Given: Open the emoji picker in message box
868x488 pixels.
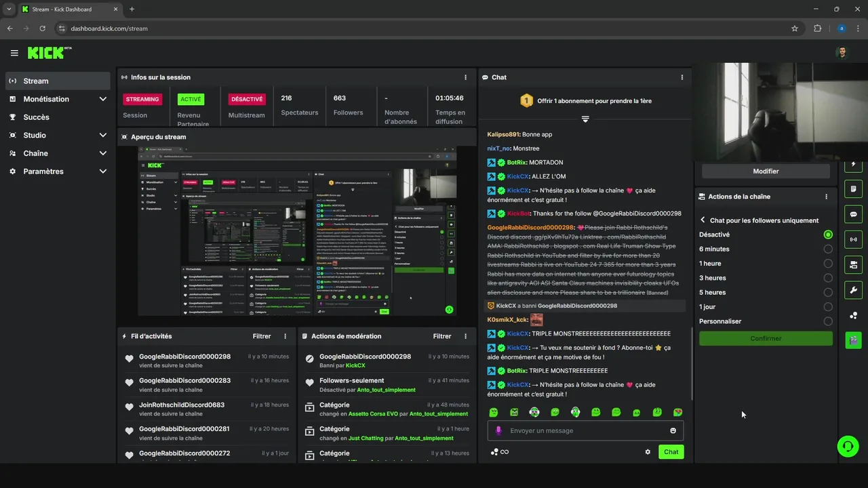Looking at the screenshot, I should click(673, 430).
